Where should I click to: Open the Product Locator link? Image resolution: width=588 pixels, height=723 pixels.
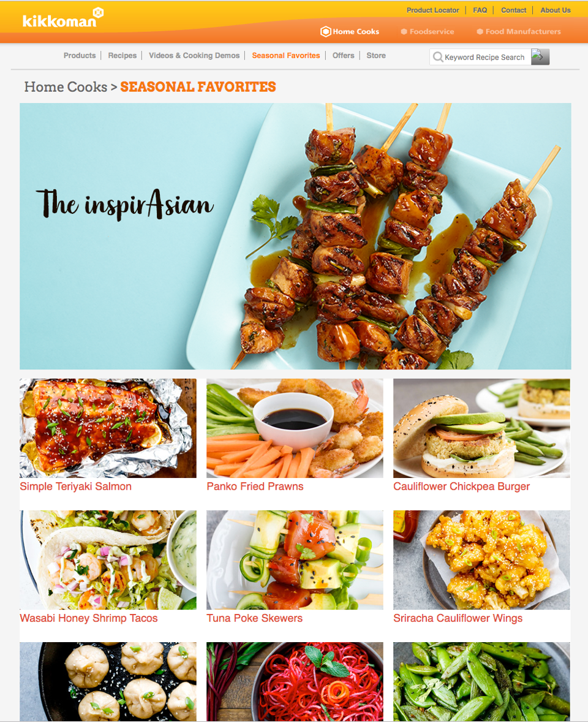(x=432, y=10)
